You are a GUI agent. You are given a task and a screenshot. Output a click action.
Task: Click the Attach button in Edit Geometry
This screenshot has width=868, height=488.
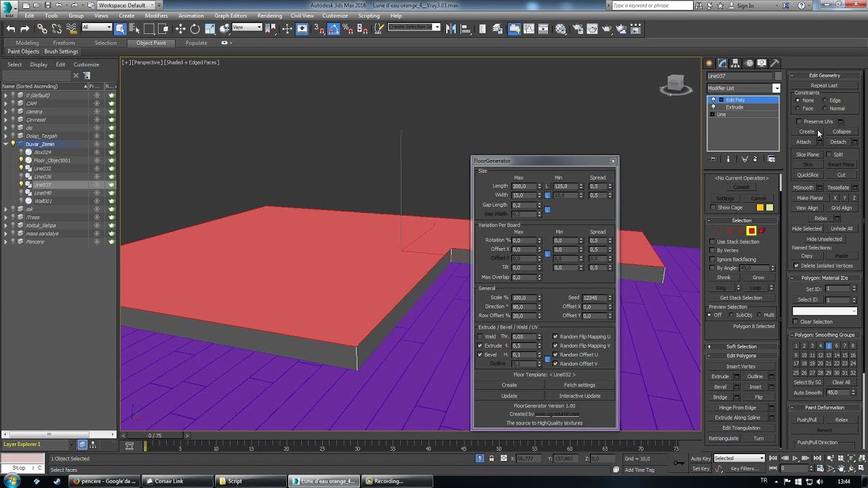[804, 142]
